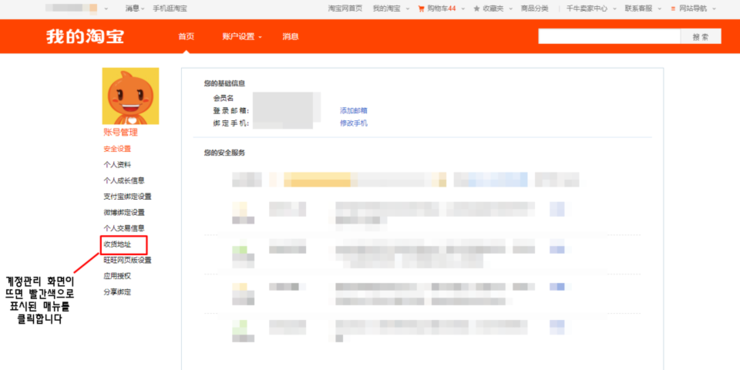Select 安全设置 in the sidebar
The height and width of the screenshot is (370, 740).
click(117, 149)
